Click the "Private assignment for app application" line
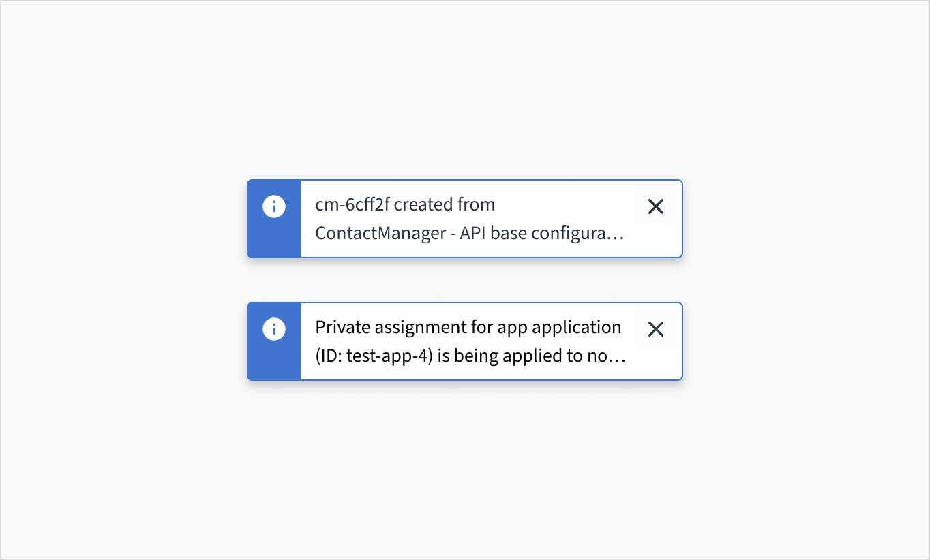The height and width of the screenshot is (560, 930). pyautogui.click(x=468, y=327)
